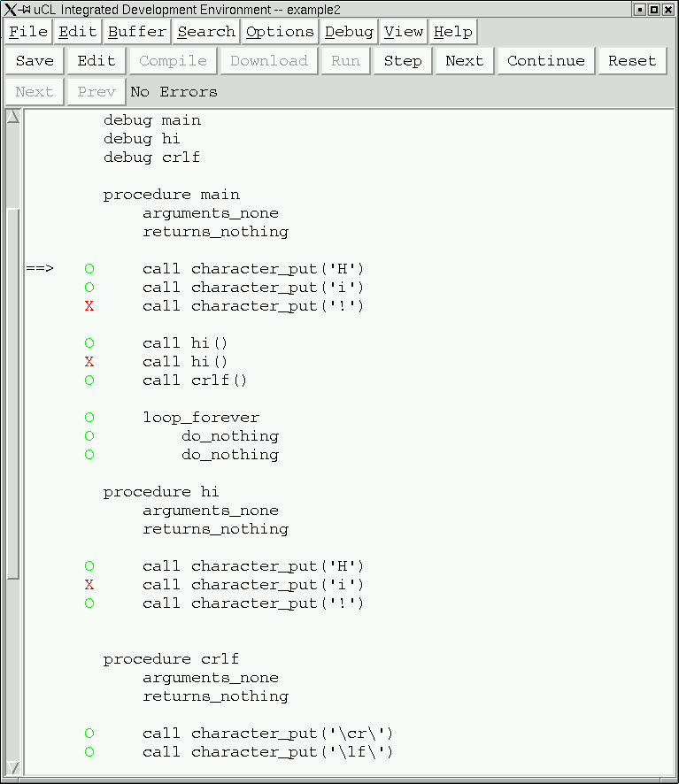Click the scrollbar down arrow

tap(13, 767)
